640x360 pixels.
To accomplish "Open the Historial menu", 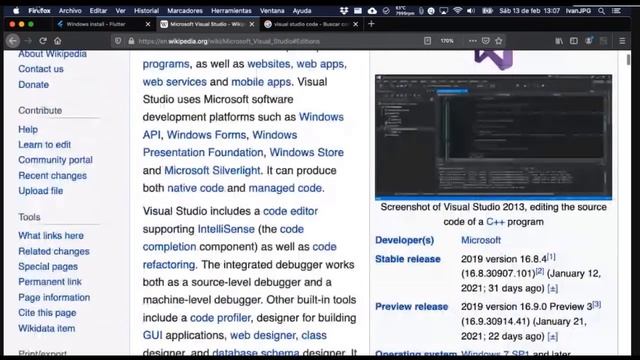I will point(146,11).
